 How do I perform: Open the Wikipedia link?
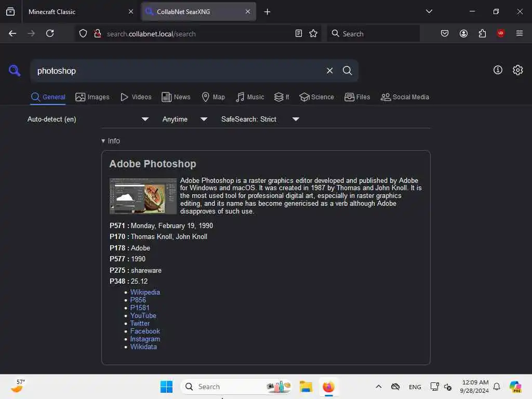(145, 292)
